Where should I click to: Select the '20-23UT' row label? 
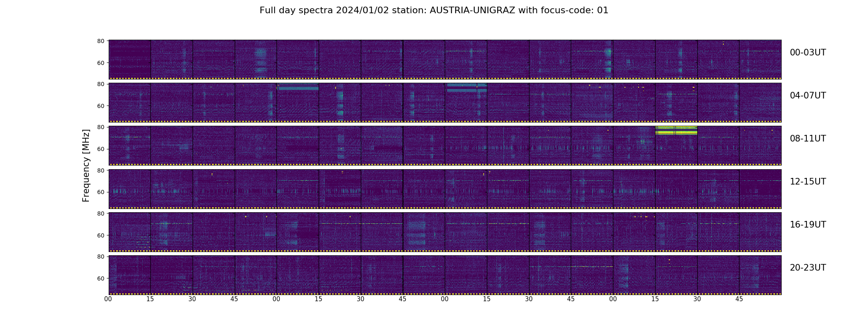pos(808,268)
